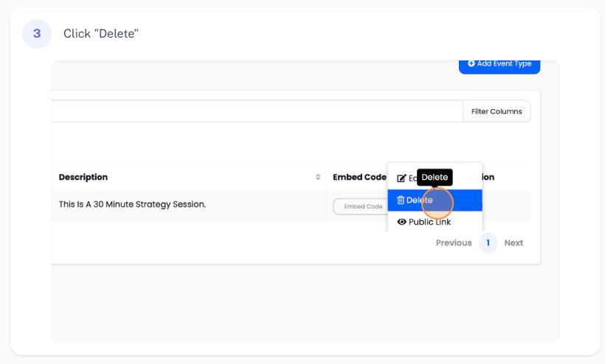Select Delete from the action menu
Image resolution: width=605 pixels, height=364 pixels.
coord(420,200)
